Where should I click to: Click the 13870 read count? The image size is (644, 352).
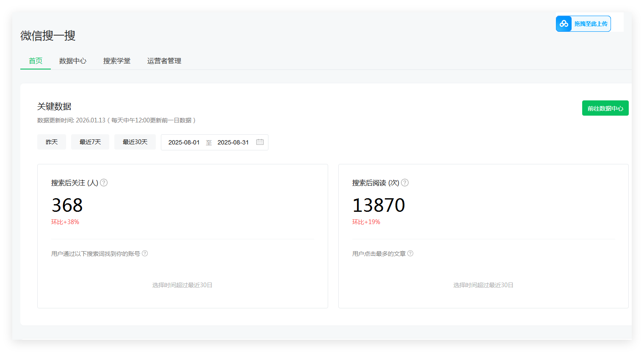click(379, 205)
